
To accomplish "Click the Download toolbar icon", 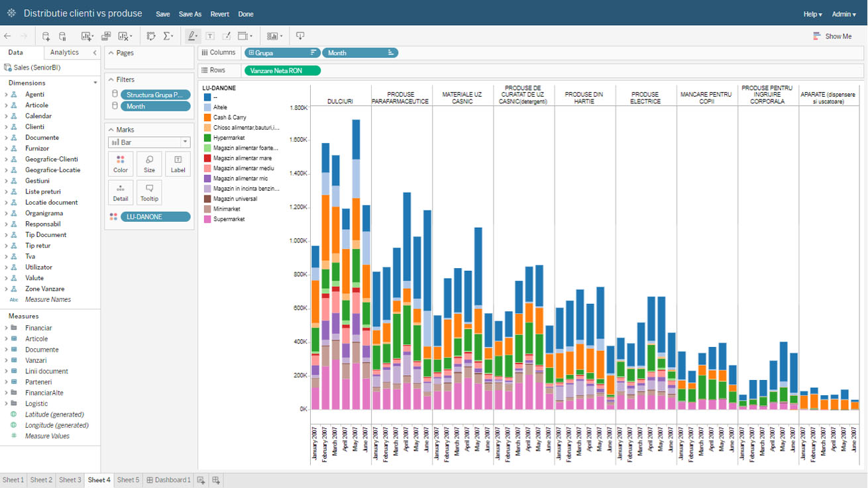I will pos(300,36).
